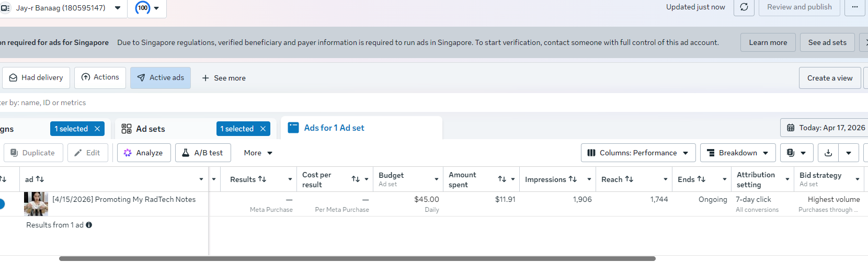Open the Columns: Performance dropdown
The width and height of the screenshot is (868, 273).
click(638, 153)
